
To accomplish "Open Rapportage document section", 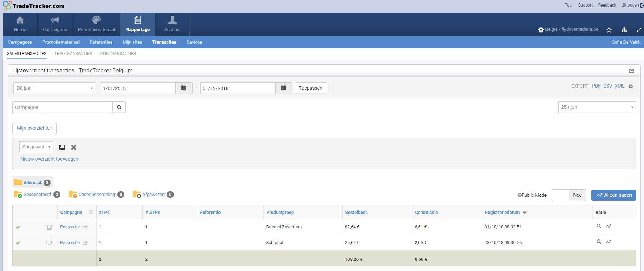I will pyautogui.click(x=138, y=24).
